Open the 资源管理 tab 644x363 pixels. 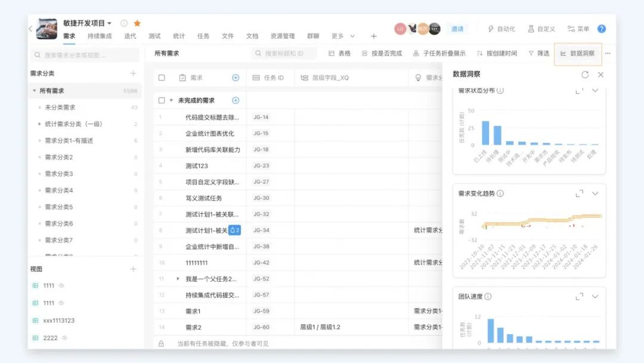click(x=283, y=36)
